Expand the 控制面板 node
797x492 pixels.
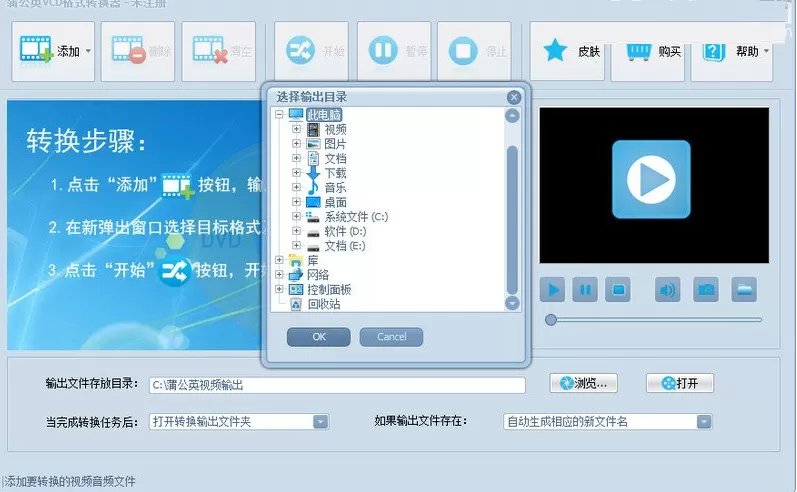pyautogui.click(x=279, y=289)
